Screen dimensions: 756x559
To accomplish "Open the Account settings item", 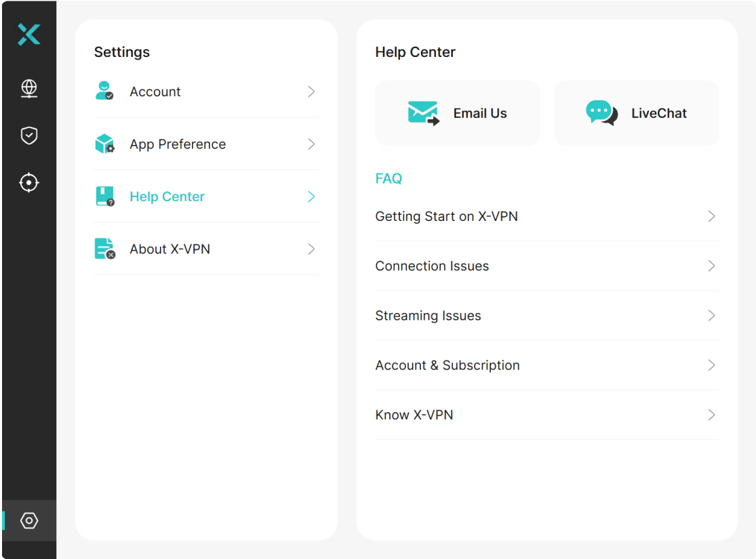I will [206, 91].
